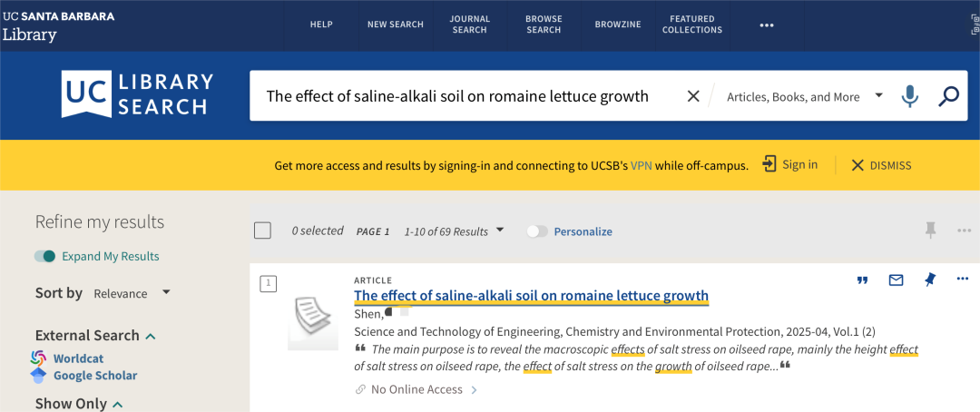Click the citation quote icon for result 1
The image size is (980, 412).
click(x=863, y=280)
